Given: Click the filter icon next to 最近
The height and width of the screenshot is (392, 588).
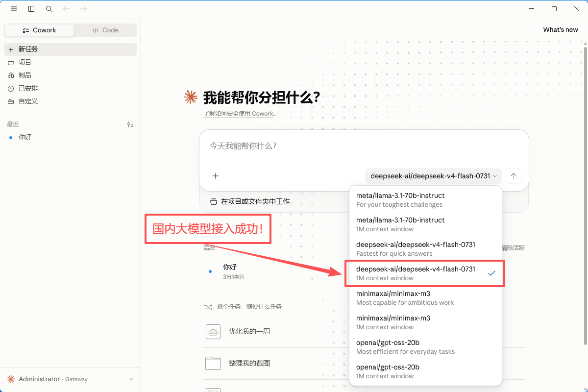Looking at the screenshot, I should coord(130,124).
